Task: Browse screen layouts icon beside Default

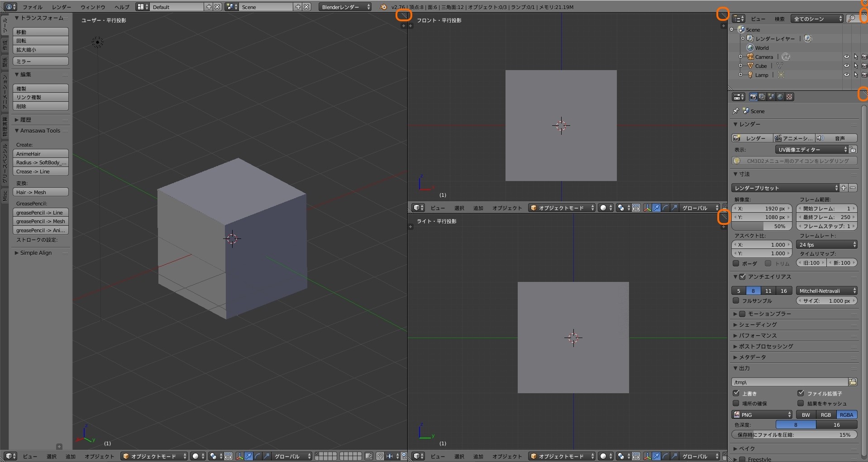Action: click(x=142, y=7)
